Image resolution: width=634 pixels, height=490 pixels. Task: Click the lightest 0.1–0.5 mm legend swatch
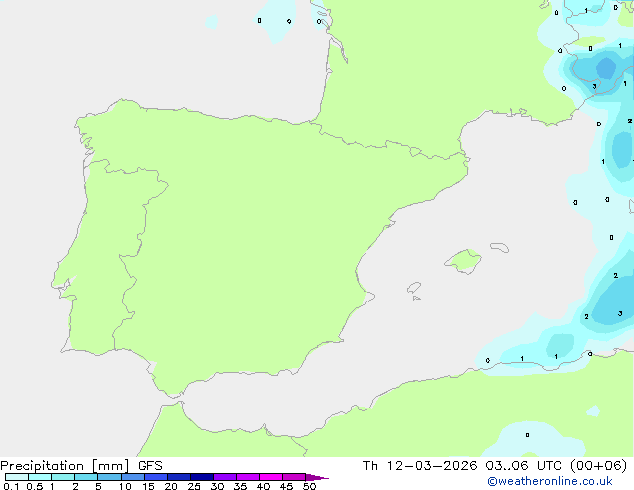click(17, 477)
